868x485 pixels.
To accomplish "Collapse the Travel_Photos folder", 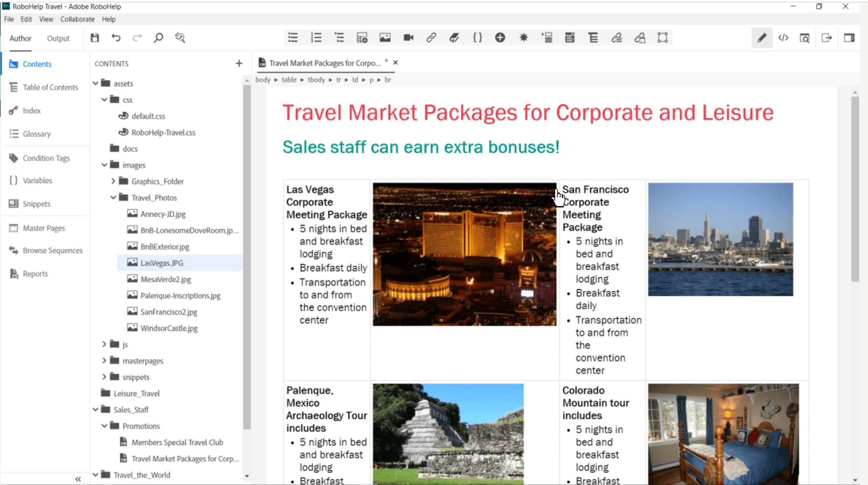I will point(113,198).
